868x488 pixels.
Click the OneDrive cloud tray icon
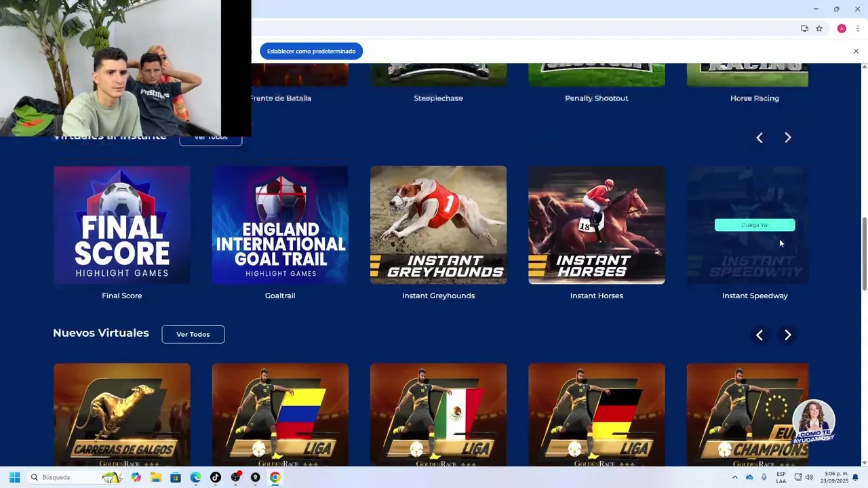click(x=749, y=477)
